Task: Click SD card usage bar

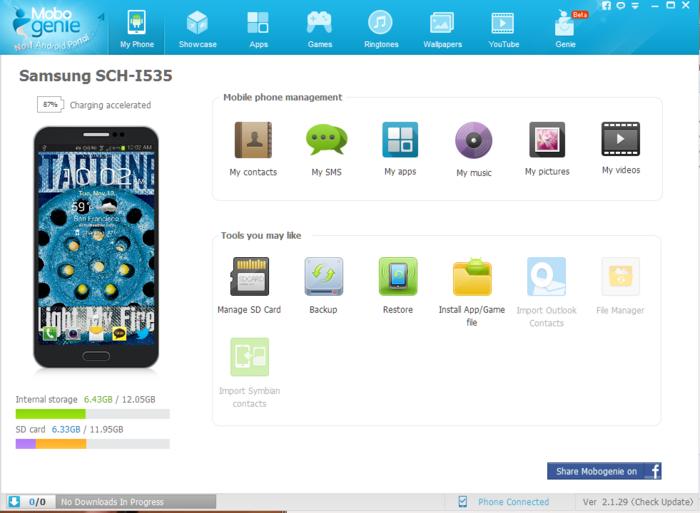Action: click(92, 444)
